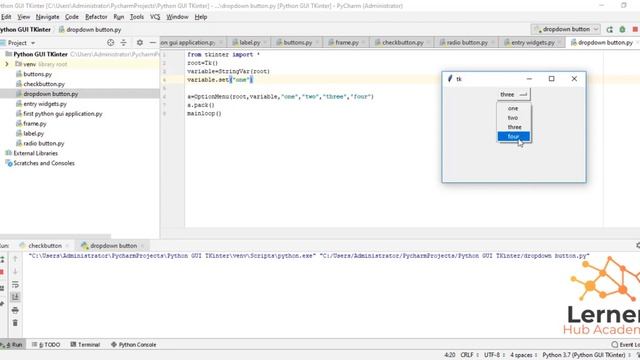Open the View menu
Viewport: 640px width, 360px height.
(x=24, y=17)
